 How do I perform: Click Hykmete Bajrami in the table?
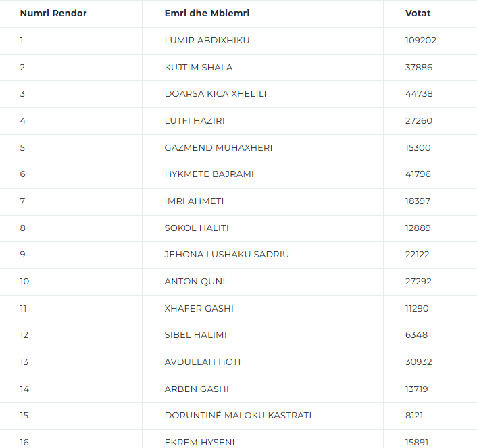pos(209,174)
